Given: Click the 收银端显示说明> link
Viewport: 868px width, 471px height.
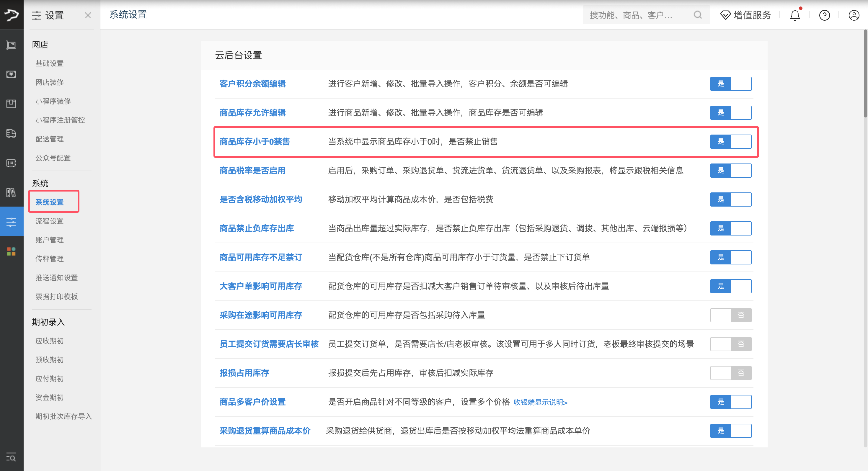Looking at the screenshot, I should (541, 402).
